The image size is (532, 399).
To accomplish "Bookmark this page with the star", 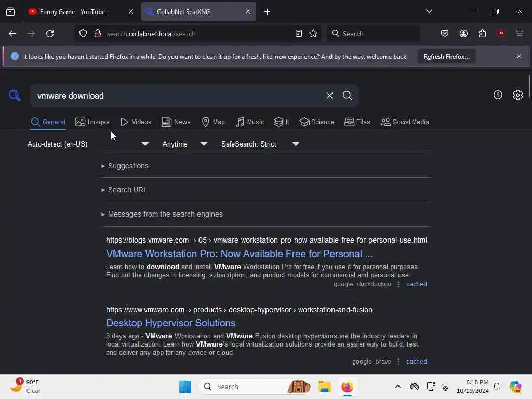I will [x=313, y=34].
